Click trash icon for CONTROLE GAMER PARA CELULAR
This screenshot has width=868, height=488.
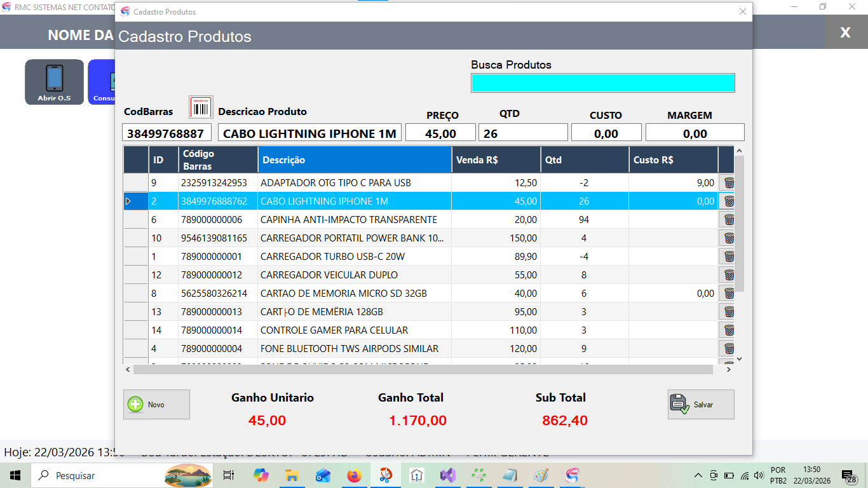[728, 330]
